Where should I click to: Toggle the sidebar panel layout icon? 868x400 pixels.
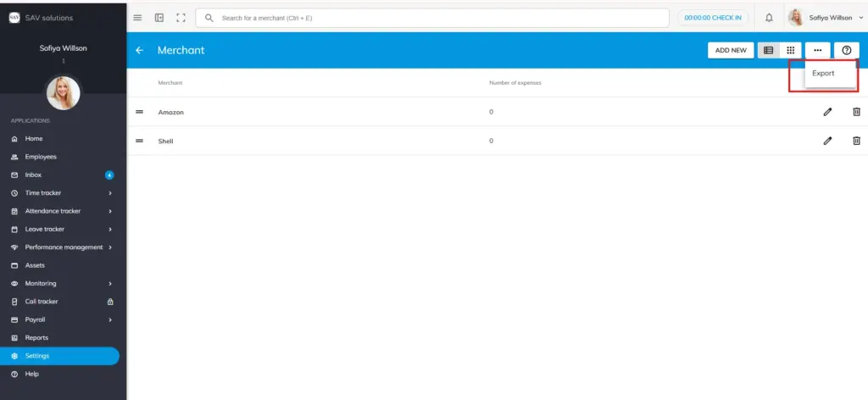point(159,18)
